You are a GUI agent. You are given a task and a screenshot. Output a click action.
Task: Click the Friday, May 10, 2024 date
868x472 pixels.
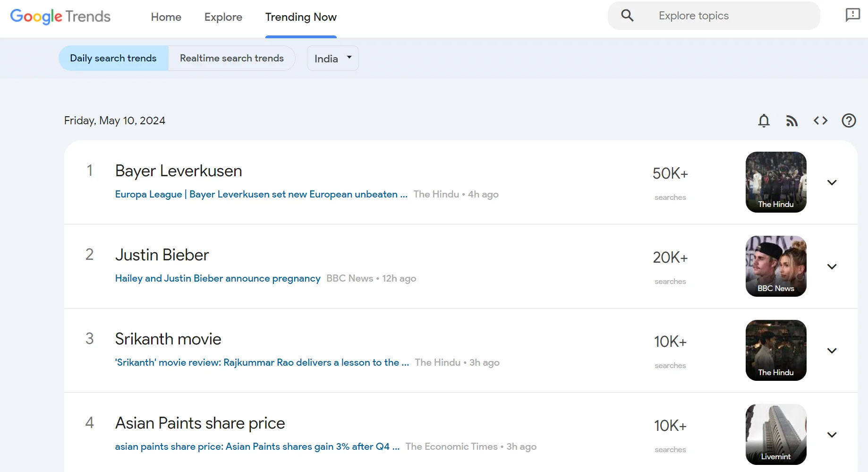[115, 121]
